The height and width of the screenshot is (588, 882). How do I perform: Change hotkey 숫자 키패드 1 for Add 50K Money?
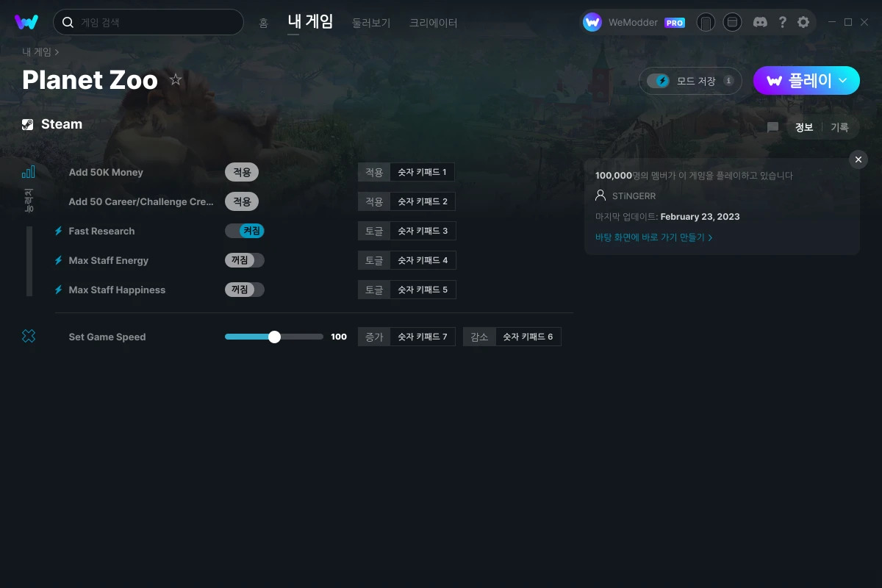click(422, 172)
